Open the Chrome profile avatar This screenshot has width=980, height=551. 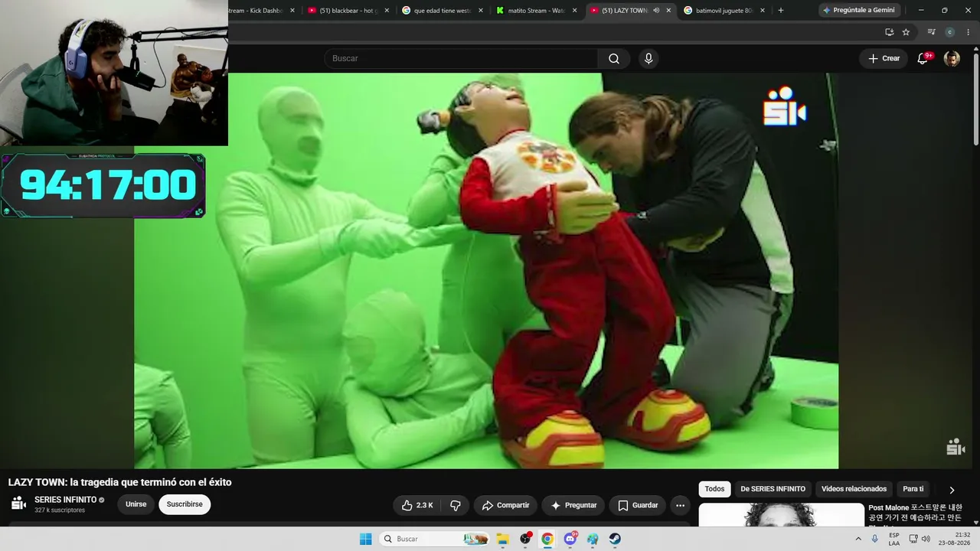pyautogui.click(x=950, y=32)
